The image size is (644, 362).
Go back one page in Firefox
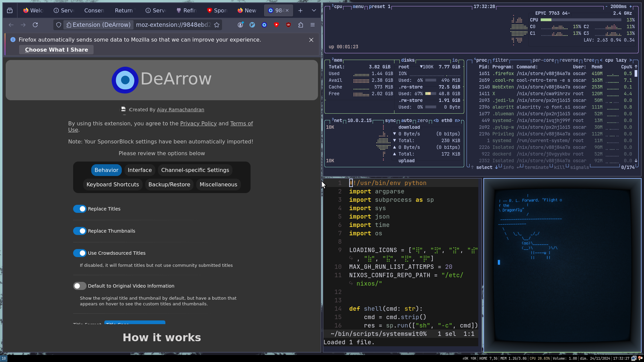[x=11, y=25]
